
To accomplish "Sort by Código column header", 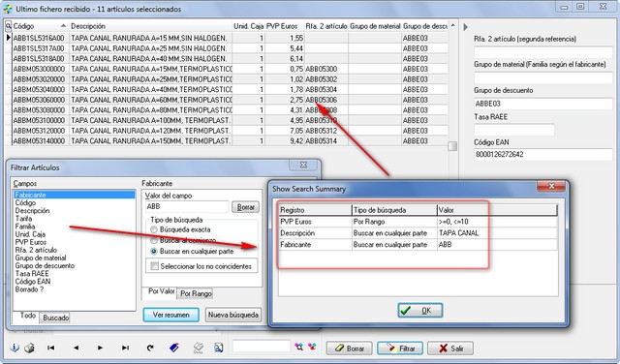I will click(x=40, y=26).
